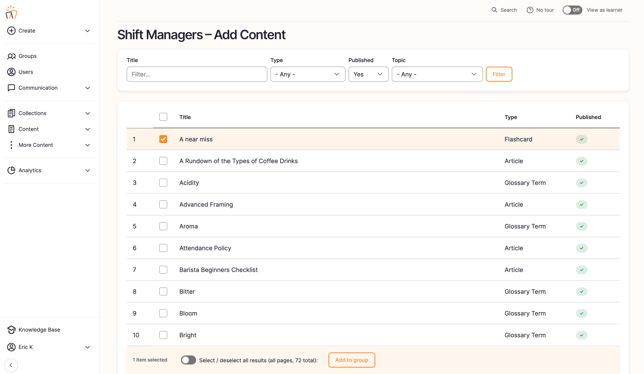Open the Communication menu item
Viewport: 644px width, 374px height.
click(x=38, y=88)
